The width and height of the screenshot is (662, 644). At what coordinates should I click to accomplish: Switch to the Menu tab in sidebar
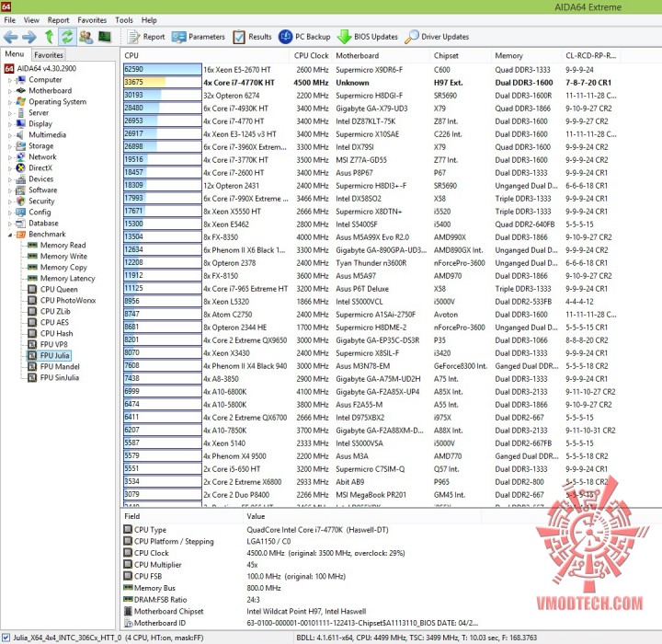[15, 54]
